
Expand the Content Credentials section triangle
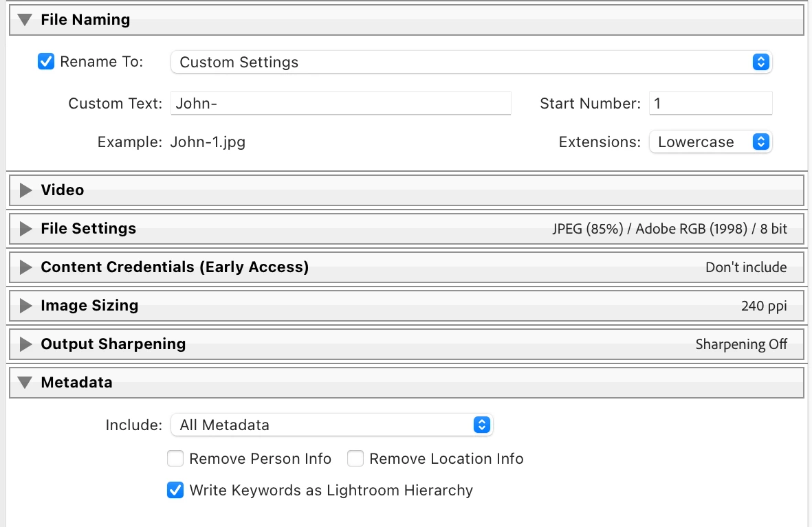coord(25,267)
